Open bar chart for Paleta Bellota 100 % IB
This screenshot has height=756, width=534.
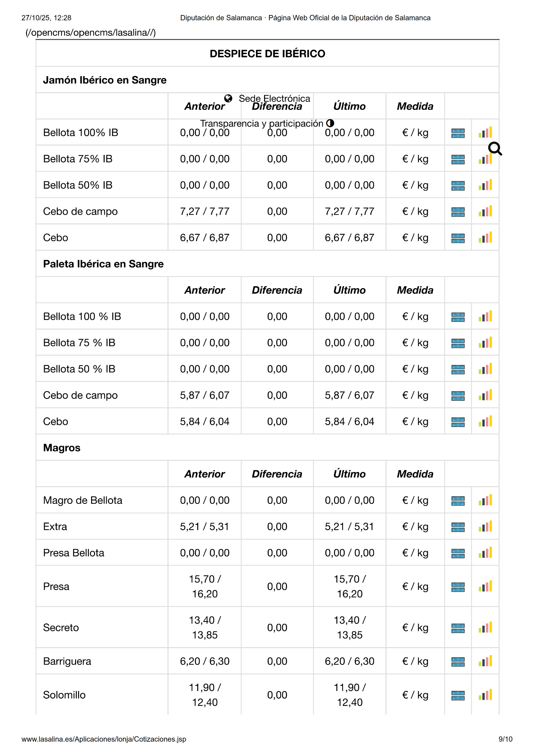pos(485,317)
